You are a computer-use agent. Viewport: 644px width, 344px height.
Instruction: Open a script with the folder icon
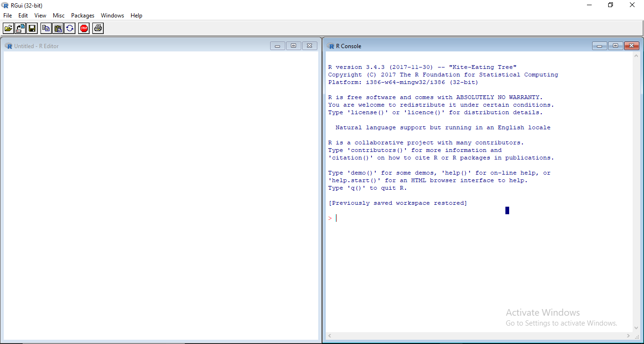[8, 28]
